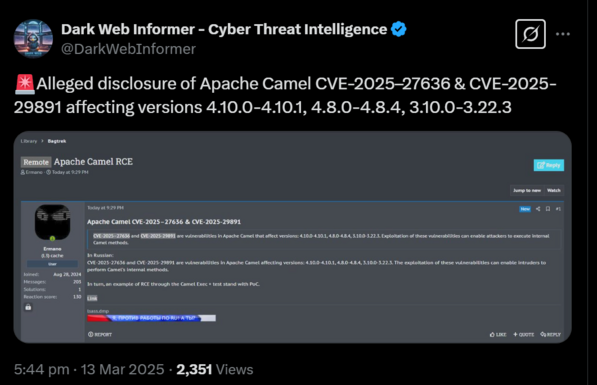Click the Remote tag label

[x=36, y=162]
